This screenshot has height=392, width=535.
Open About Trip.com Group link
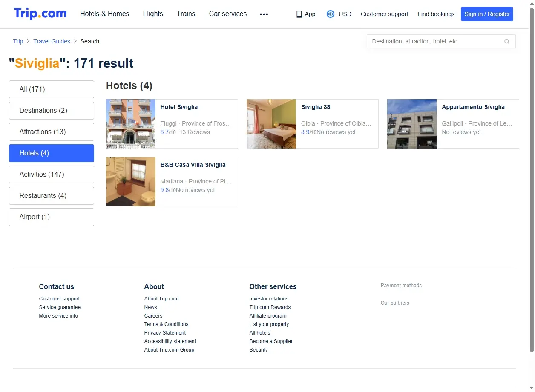pos(169,350)
